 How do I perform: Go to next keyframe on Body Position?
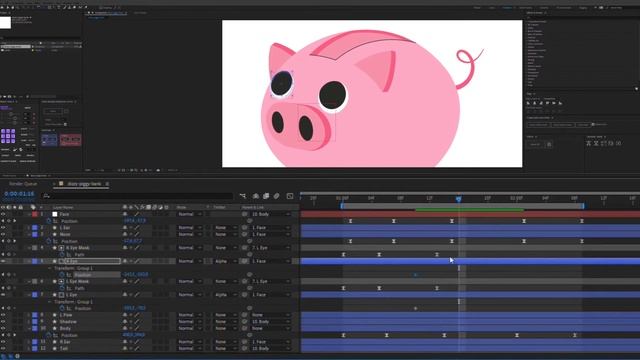(15, 335)
